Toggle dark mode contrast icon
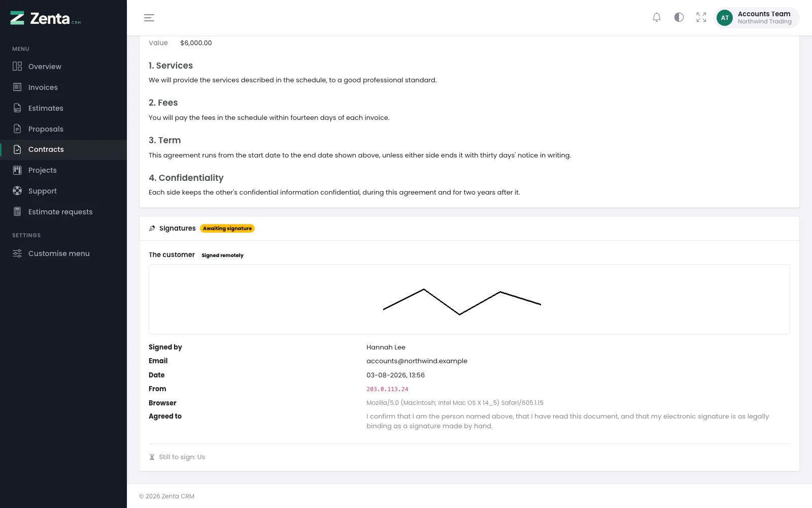The image size is (812, 508). pos(679,18)
